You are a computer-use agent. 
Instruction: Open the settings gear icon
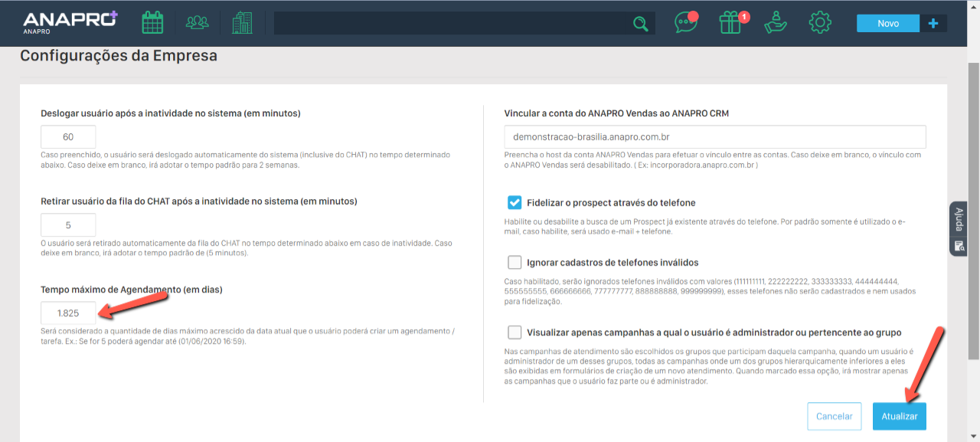[x=820, y=23]
